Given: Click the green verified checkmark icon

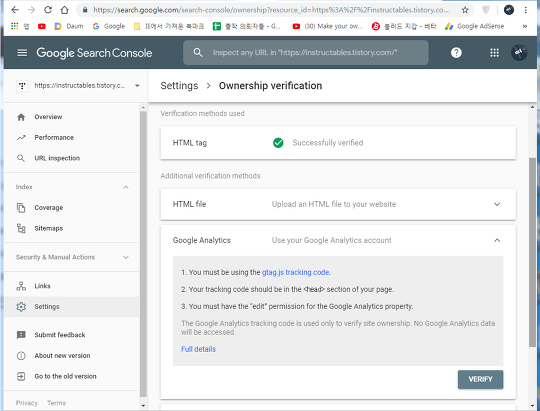Looking at the screenshot, I should coord(278,143).
